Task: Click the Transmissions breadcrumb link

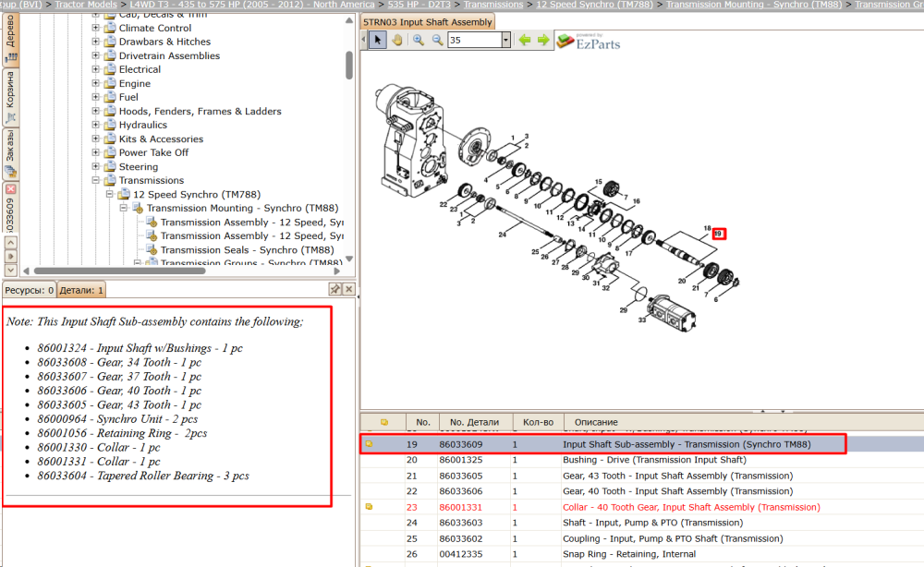Action: [492, 4]
